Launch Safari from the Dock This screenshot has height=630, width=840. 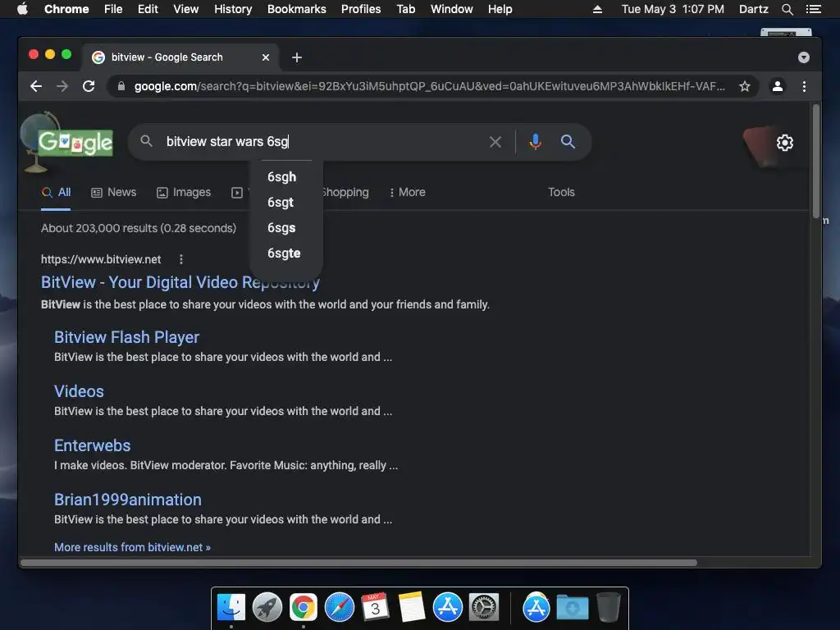(340, 607)
